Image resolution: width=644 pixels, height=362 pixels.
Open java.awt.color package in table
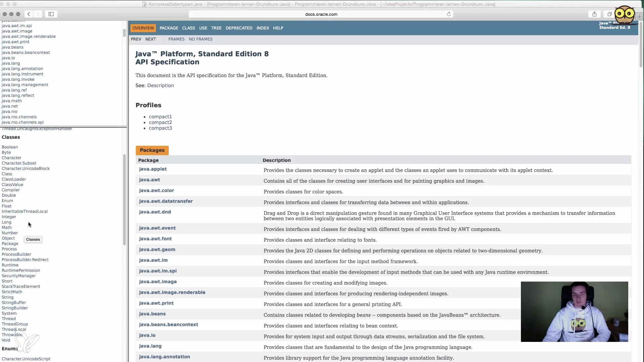[157, 191]
